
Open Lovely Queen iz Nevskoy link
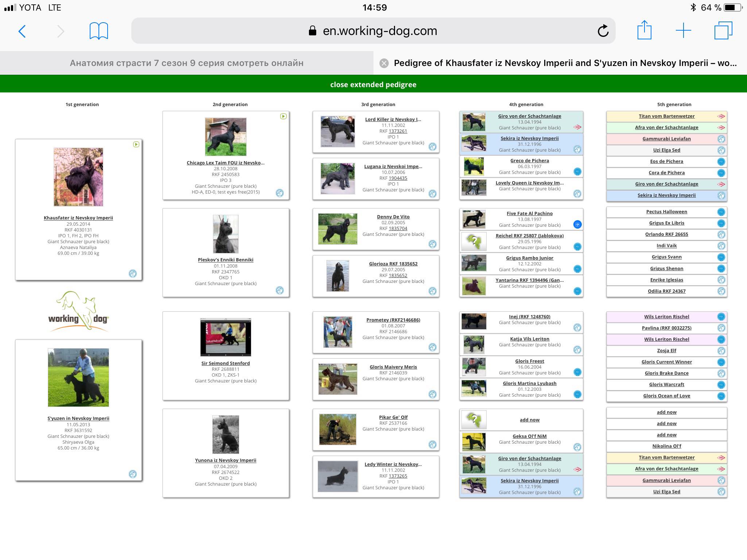tap(530, 183)
